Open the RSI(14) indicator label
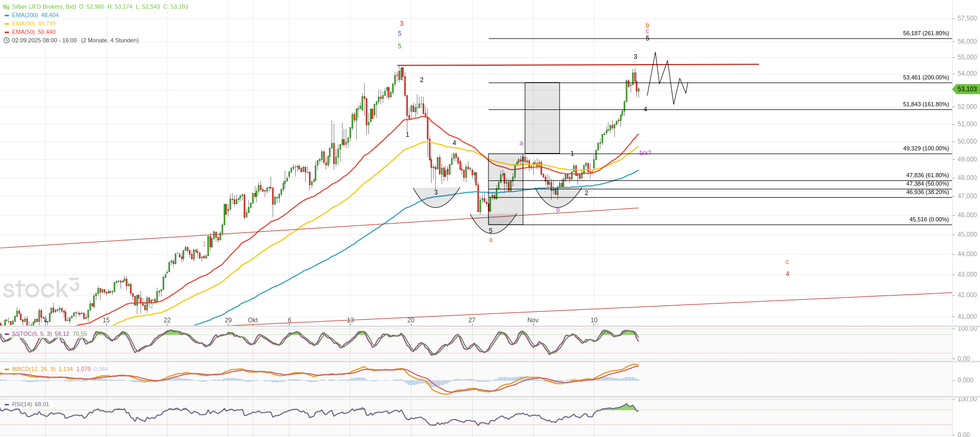Image resolution: width=980 pixels, height=437 pixels. (23, 404)
